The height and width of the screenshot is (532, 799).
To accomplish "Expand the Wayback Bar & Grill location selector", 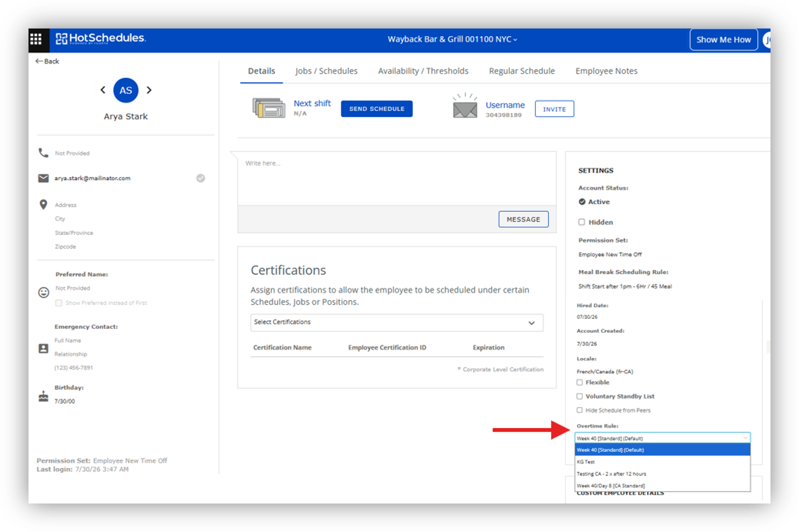I will coord(452,40).
